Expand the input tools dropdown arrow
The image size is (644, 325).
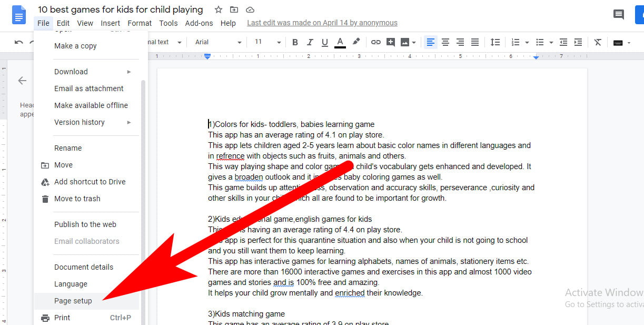pyautogui.click(x=629, y=43)
